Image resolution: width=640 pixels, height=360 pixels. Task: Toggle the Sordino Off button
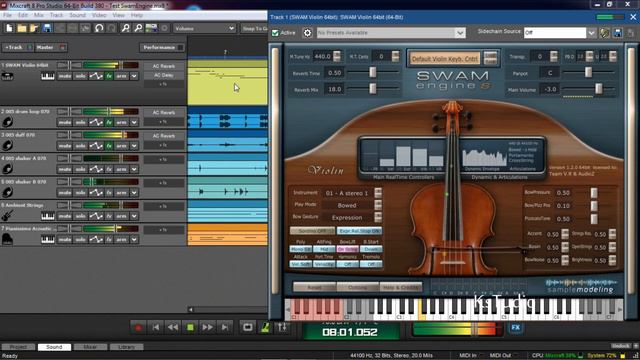312,231
